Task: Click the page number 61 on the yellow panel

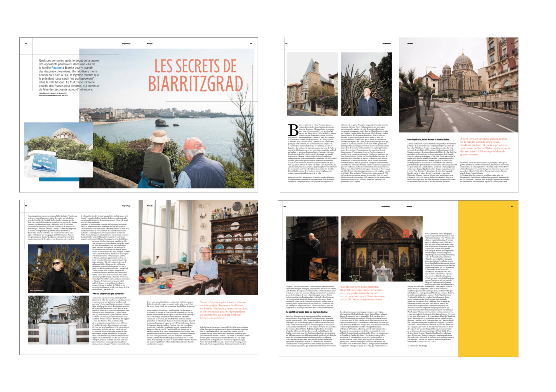Action: pos(512,206)
